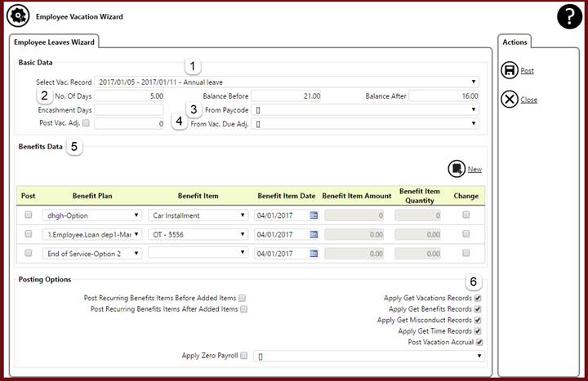Open calendar picker for OT - 5556 date

point(313,234)
